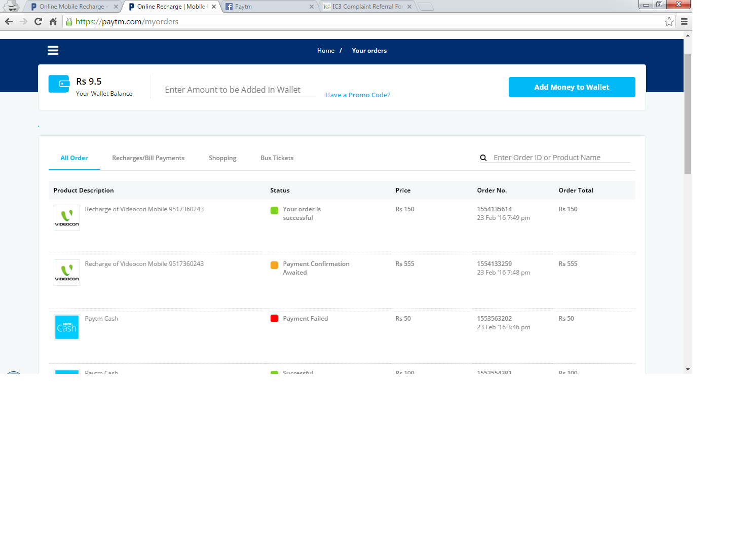Bookmark this page with the star icon
756x537 pixels.
point(669,21)
